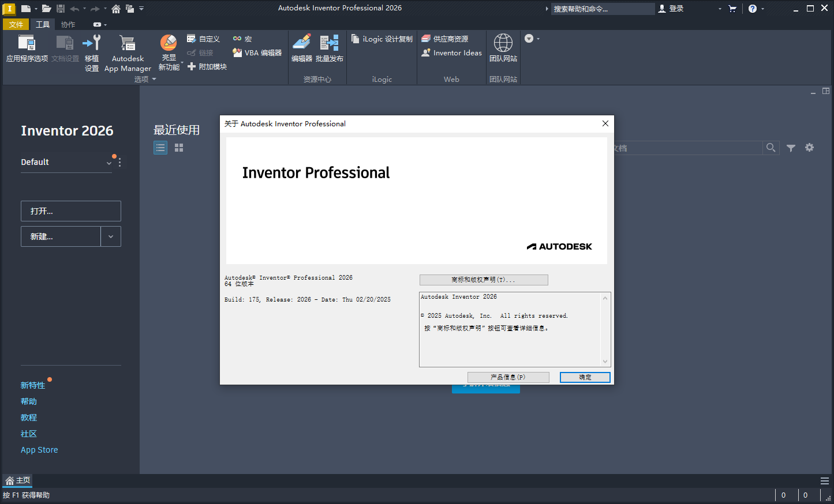This screenshot has width=834, height=504.
Task: Click the 批量发布 (Batch Publish) icon
Action: pyautogui.click(x=329, y=46)
